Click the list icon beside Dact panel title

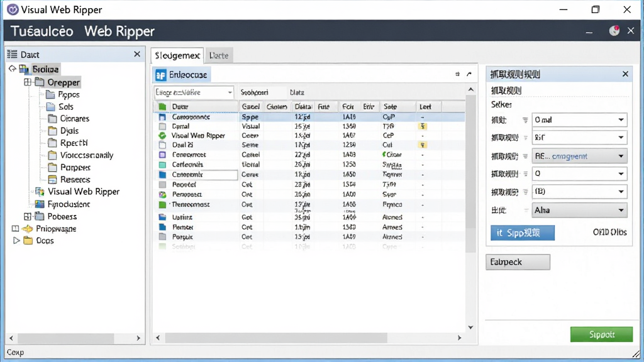13,54
